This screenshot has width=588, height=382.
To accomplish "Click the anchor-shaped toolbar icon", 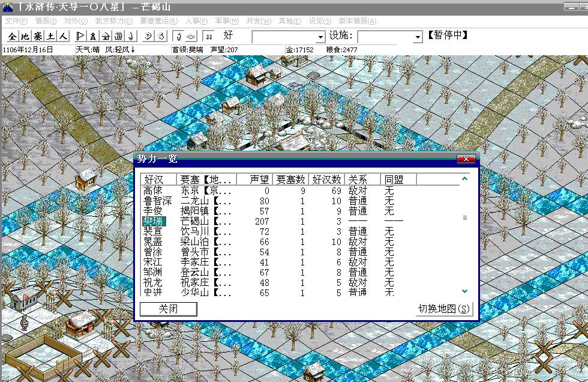I will click(131, 37).
